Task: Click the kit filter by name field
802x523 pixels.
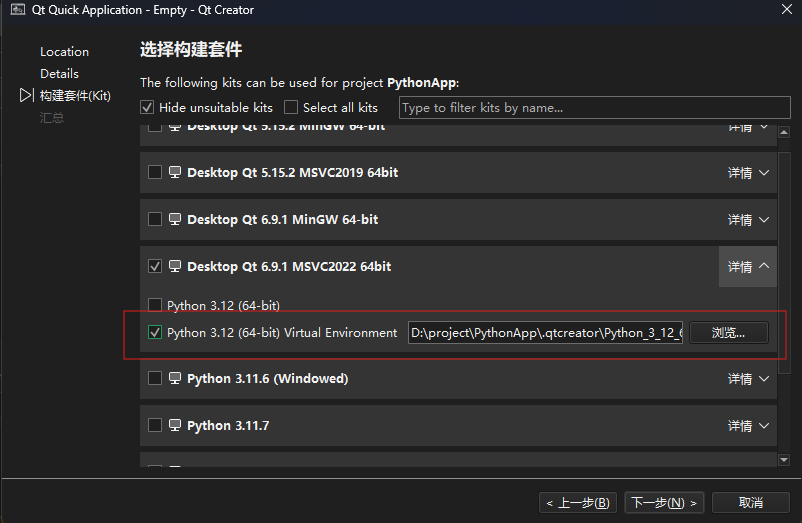Action: coord(594,107)
